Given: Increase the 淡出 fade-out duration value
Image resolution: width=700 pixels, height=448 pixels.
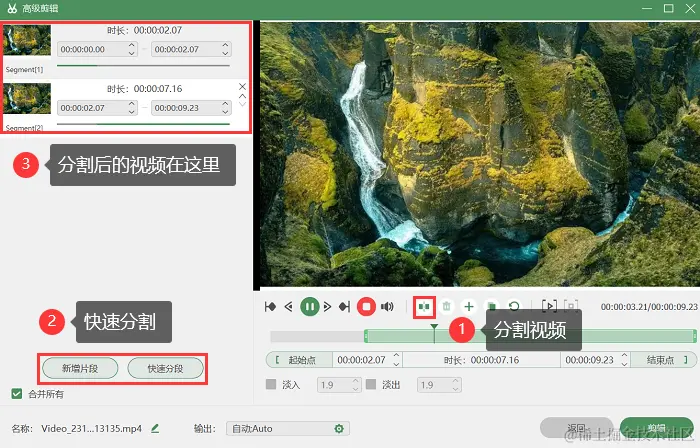Looking at the screenshot, I should tap(455, 381).
